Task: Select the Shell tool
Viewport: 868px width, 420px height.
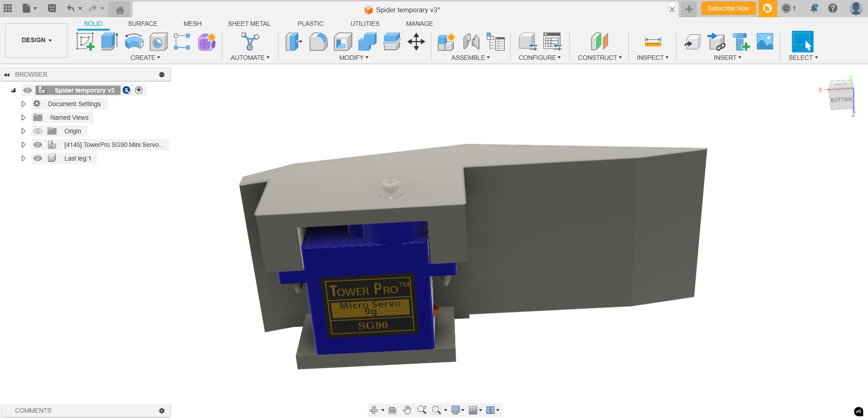Action: (x=343, y=42)
